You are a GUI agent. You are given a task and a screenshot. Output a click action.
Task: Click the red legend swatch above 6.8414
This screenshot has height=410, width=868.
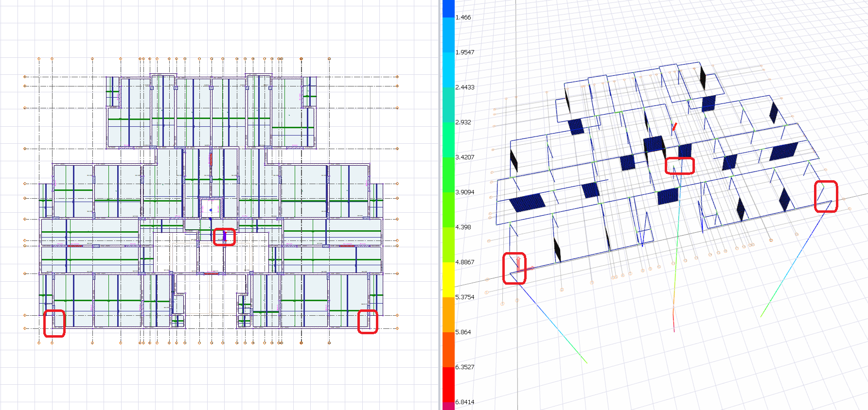448,384
